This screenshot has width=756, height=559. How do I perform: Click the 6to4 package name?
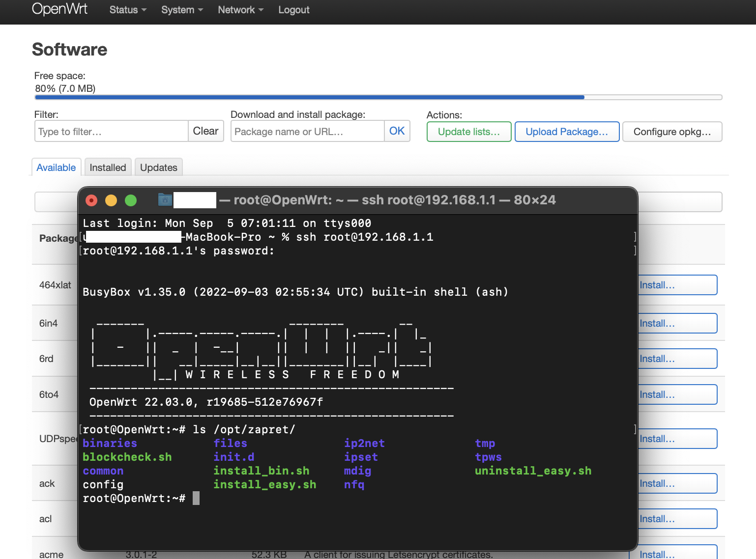coord(49,394)
